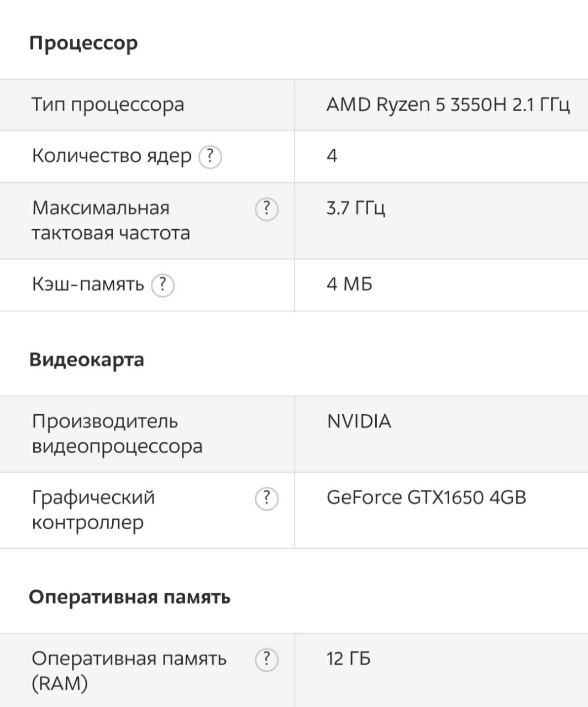The width and height of the screenshot is (588, 707).
Task: Click the Графический контроллер label text
Action: pos(93,510)
